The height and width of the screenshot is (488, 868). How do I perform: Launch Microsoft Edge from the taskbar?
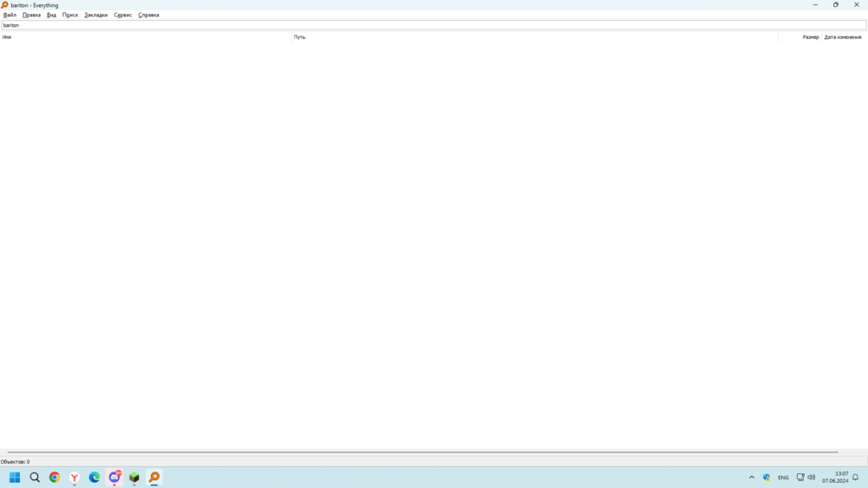click(94, 477)
